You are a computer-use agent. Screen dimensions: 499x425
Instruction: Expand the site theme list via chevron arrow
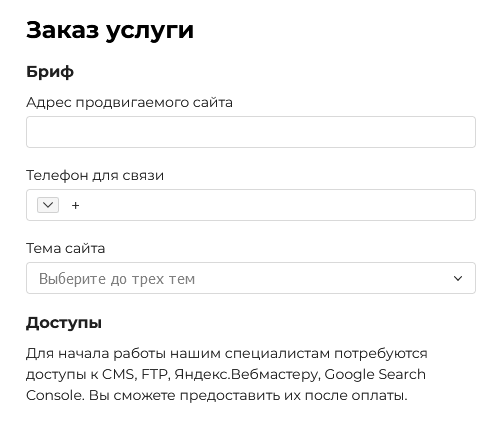point(458,278)
